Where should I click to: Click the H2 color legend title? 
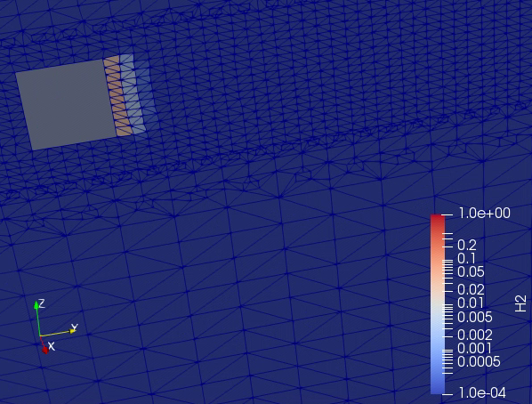(520, 303)
